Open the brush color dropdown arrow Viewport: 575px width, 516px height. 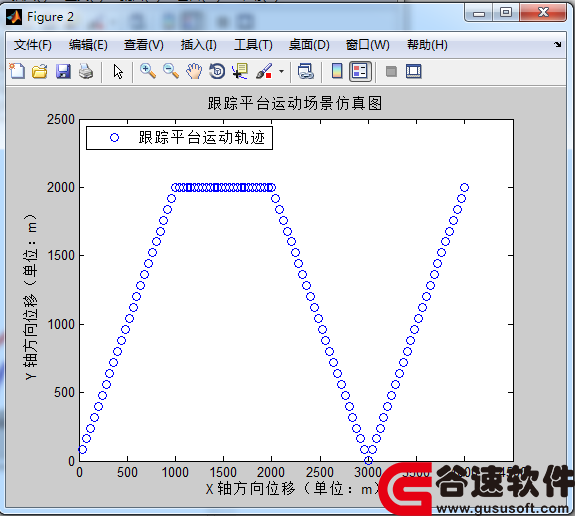pos(281,71)
